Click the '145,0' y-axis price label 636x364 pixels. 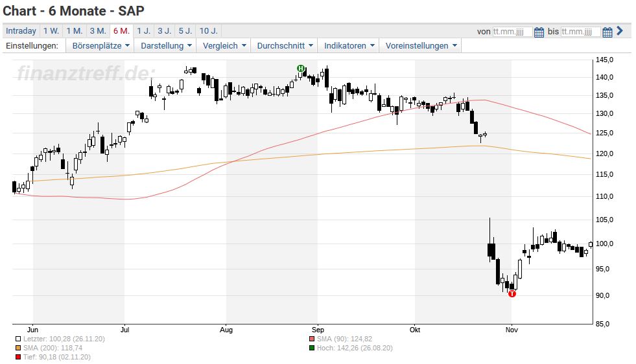click(x=604, y=60)
